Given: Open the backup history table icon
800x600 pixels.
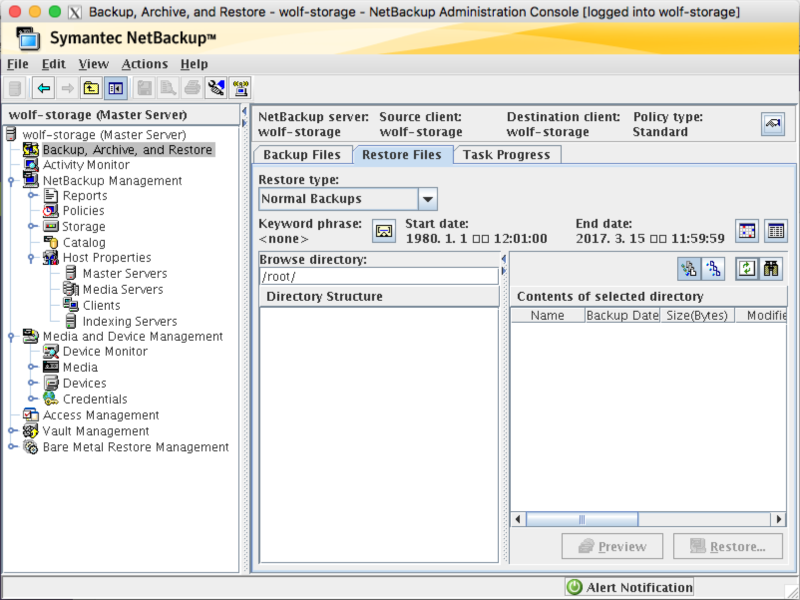Looking at the screenshot, I should click(x=776, y=231).
